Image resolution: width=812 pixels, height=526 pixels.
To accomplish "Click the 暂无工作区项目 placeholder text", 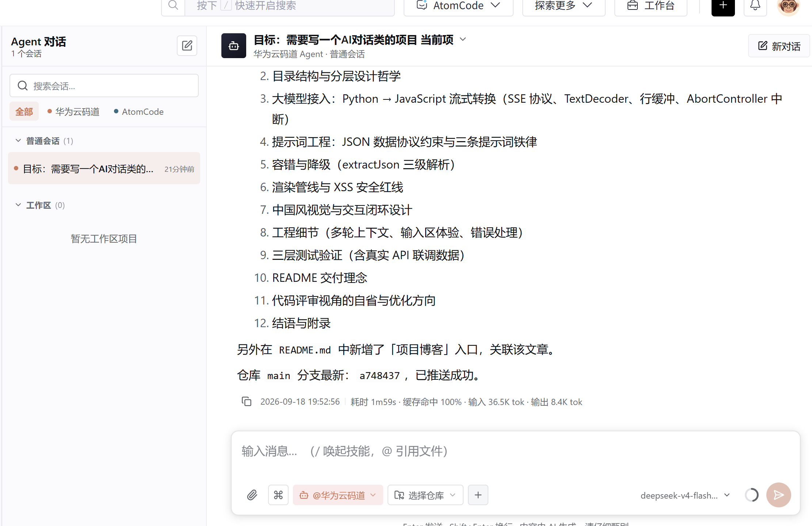I will (104, 239).
